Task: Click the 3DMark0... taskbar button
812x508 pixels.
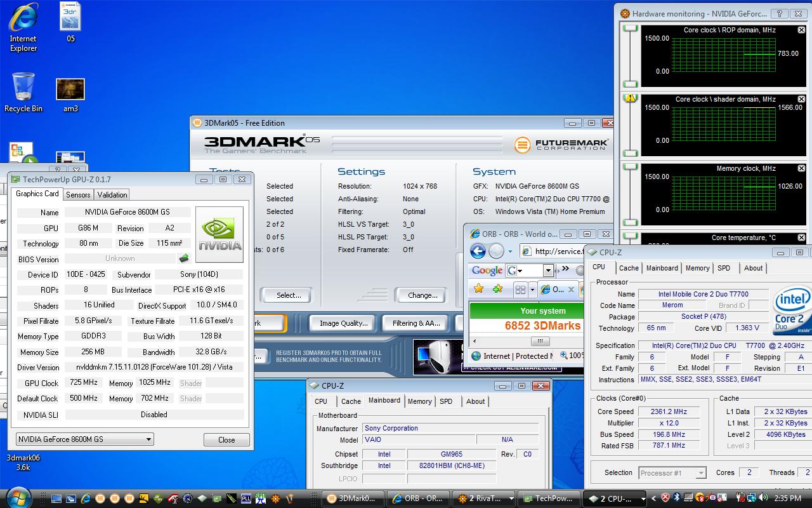Action: (353, 498)
